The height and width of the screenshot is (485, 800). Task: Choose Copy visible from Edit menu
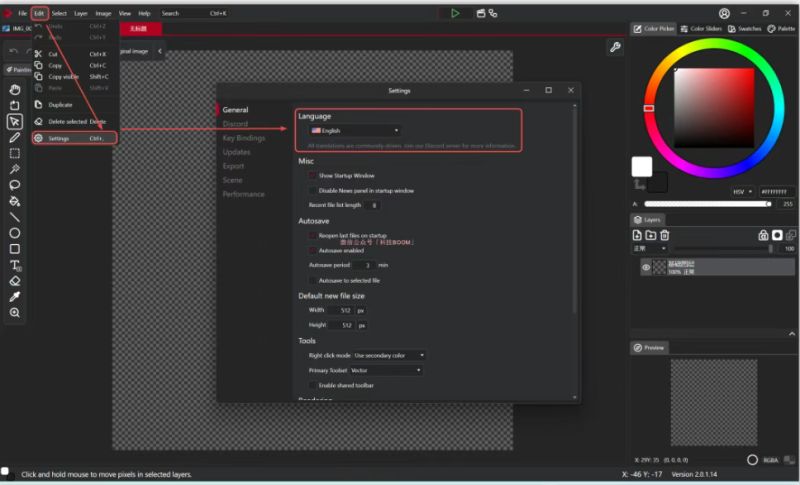coord(75,76)
